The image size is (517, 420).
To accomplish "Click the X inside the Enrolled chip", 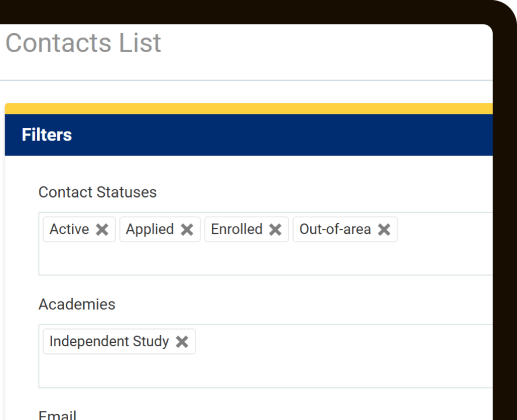I will [275, 229].
